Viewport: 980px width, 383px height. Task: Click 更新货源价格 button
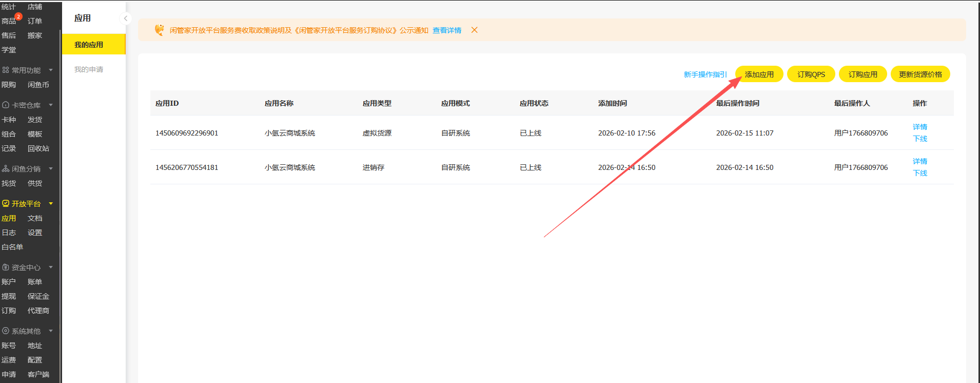click(920, 74)
